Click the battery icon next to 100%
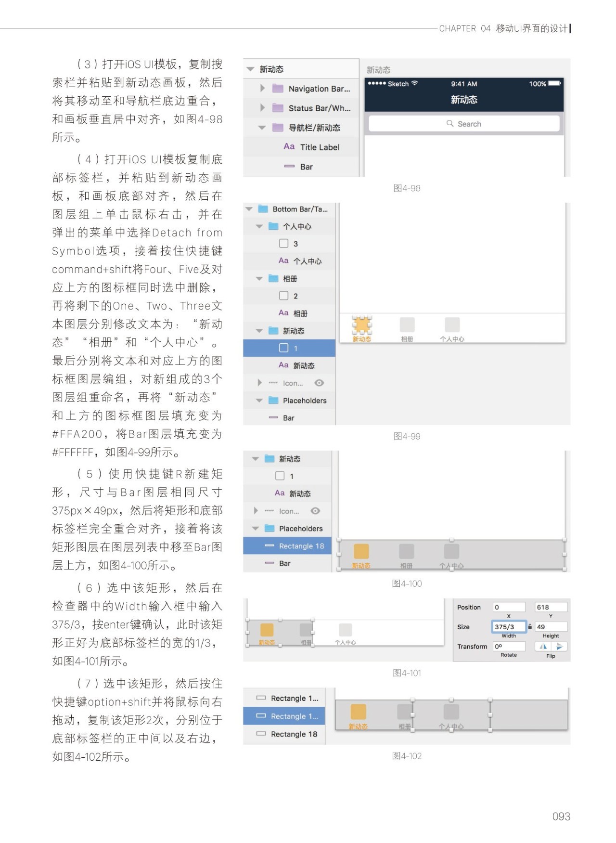The width and height of the screenshot is (616, 843). [554, 83]
